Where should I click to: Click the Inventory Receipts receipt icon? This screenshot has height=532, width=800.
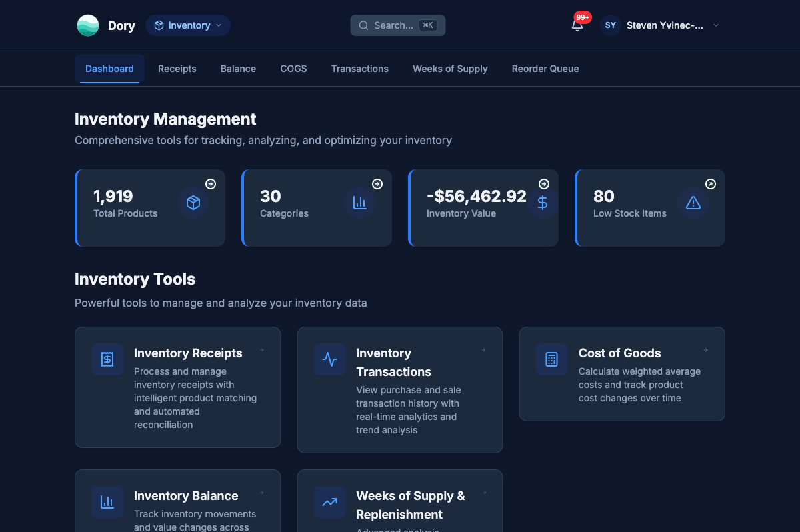pyautogui.click(x=107, y=359)
